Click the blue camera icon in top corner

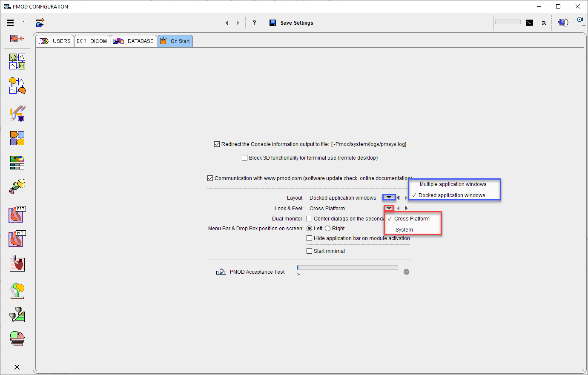click(x=580, y=20)
